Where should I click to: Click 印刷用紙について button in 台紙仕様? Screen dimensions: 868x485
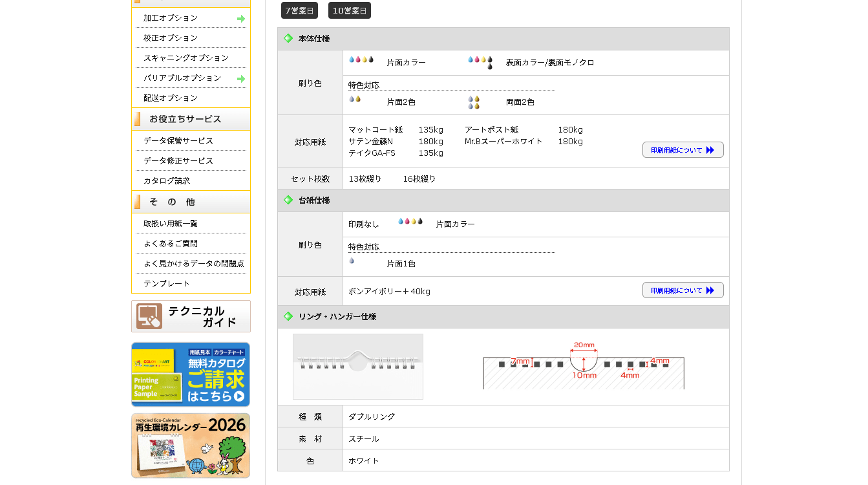coord(683,290)
